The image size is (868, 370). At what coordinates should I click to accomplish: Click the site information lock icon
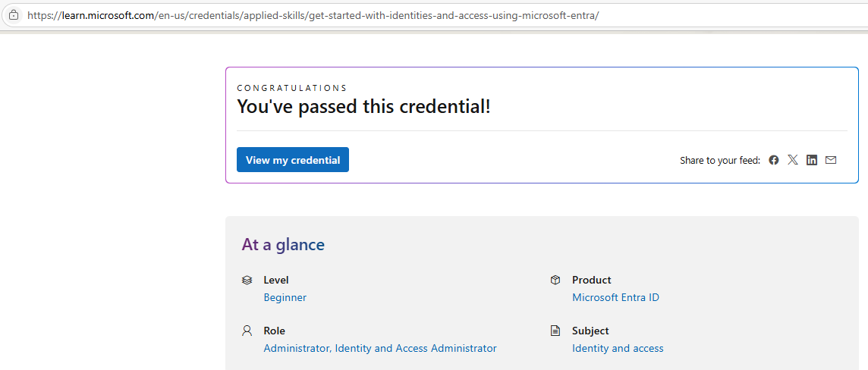pos(14,15)
